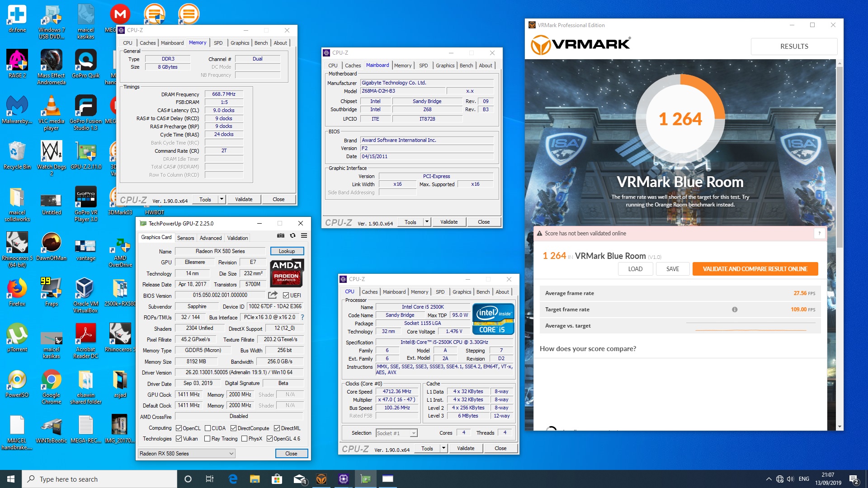Open the GoPro Quik desktop icon
This screenshot has height=488, width=868.
point(85,64)
